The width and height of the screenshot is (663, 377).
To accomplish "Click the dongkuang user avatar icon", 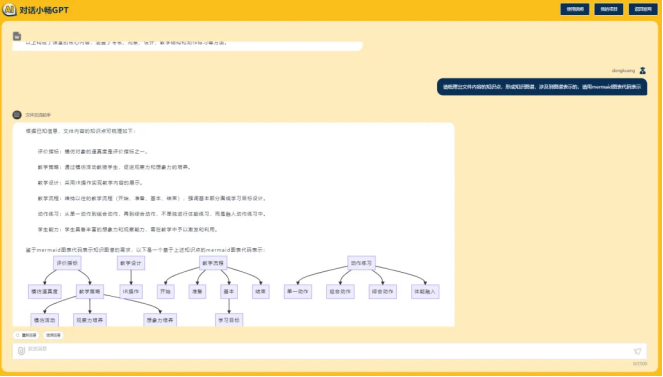I will 642,71.
